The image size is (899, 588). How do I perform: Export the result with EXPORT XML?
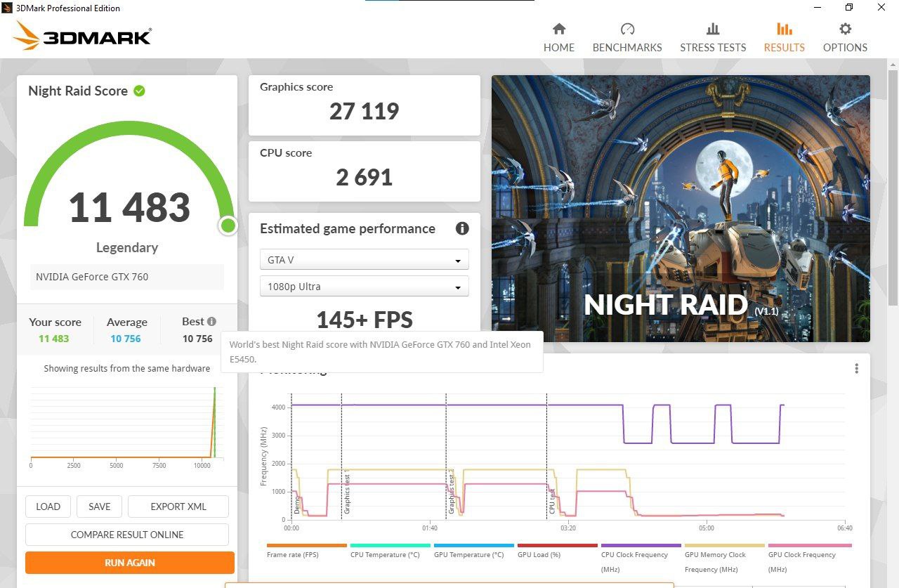pos(178,507)
